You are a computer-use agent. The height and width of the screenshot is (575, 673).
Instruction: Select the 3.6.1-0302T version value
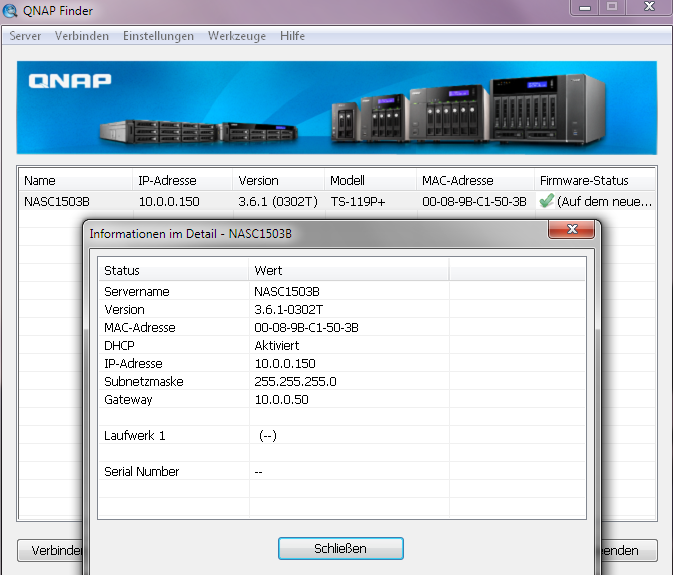tap(288, 309)
